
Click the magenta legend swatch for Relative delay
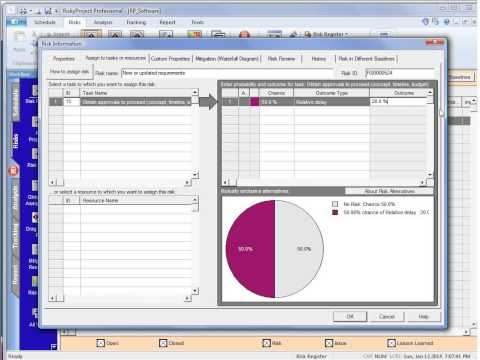[335, 212]
